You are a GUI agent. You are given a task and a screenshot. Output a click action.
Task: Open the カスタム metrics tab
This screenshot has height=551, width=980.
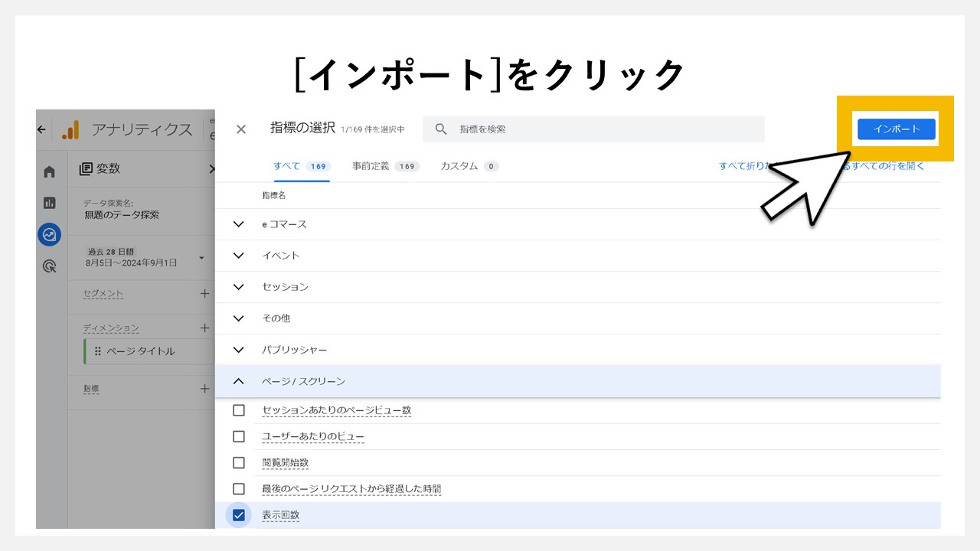coord(468,166)
